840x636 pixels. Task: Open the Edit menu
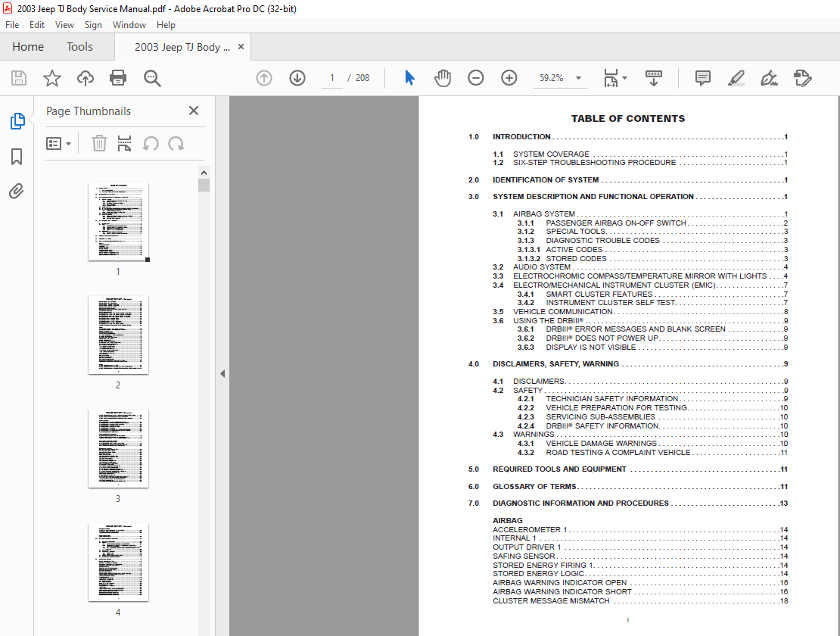[x=37, y=25]
